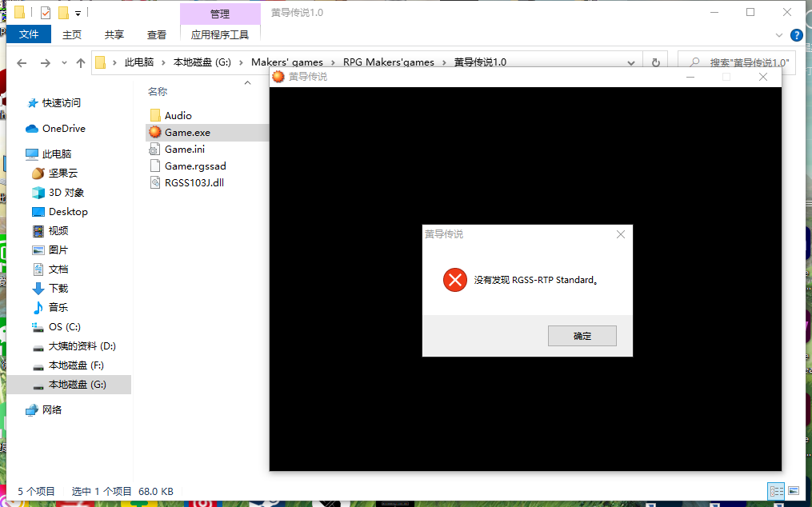The image size is (812, 507).
Task: Open Desktop in navigation pane
Action: point(68,212)
